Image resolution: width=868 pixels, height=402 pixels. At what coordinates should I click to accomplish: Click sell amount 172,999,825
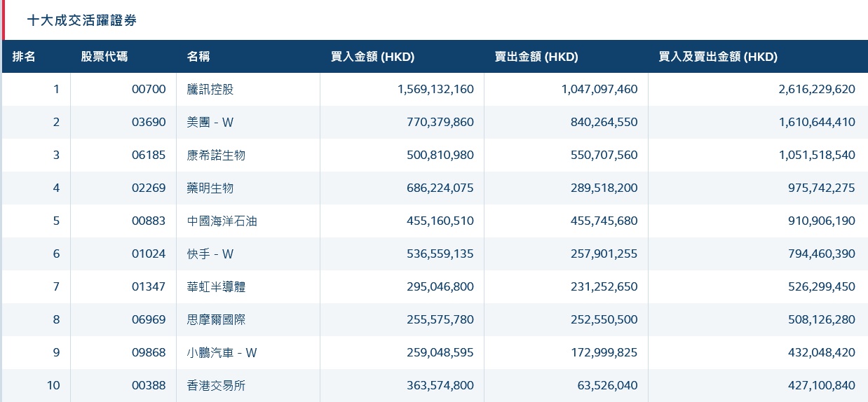click(x=604, y=352)
